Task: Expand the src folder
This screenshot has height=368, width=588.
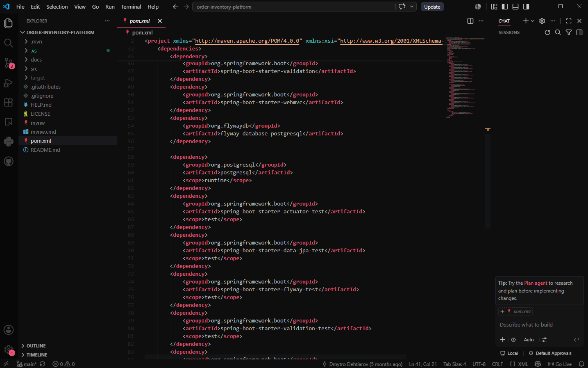Action: pyautogui.click(x=68, y=69)
